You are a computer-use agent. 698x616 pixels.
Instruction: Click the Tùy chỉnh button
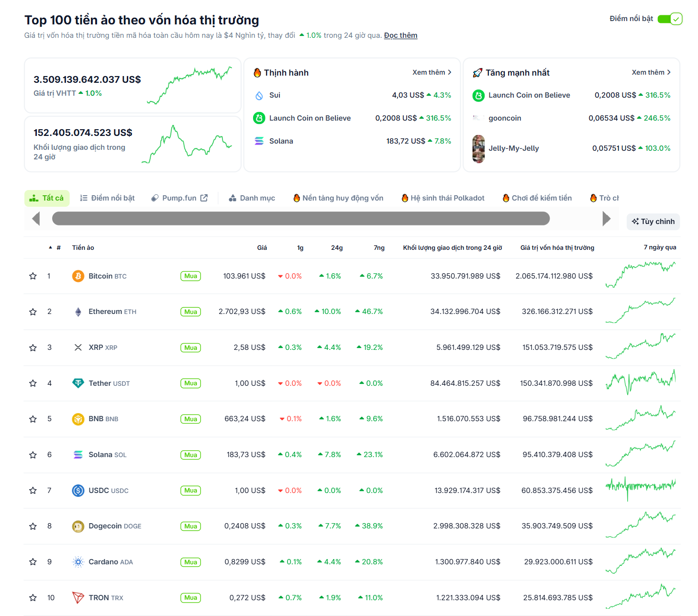(x=653, y=222)
